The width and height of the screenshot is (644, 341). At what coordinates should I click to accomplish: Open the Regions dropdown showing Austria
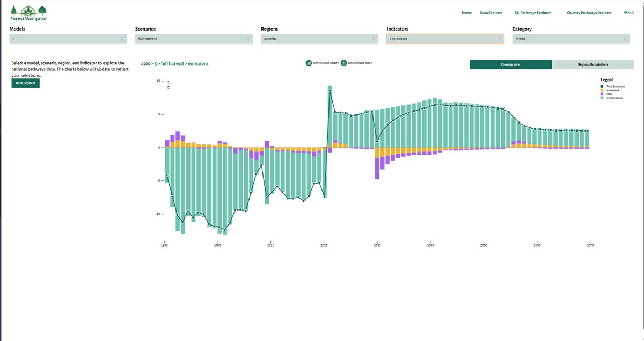coord(319,39)
